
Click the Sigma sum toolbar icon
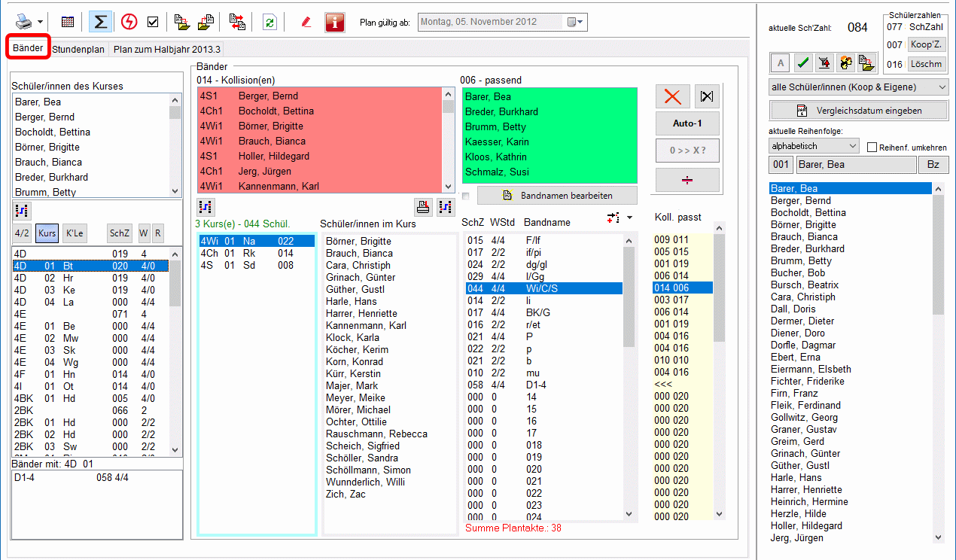click(x=99, y=22)
